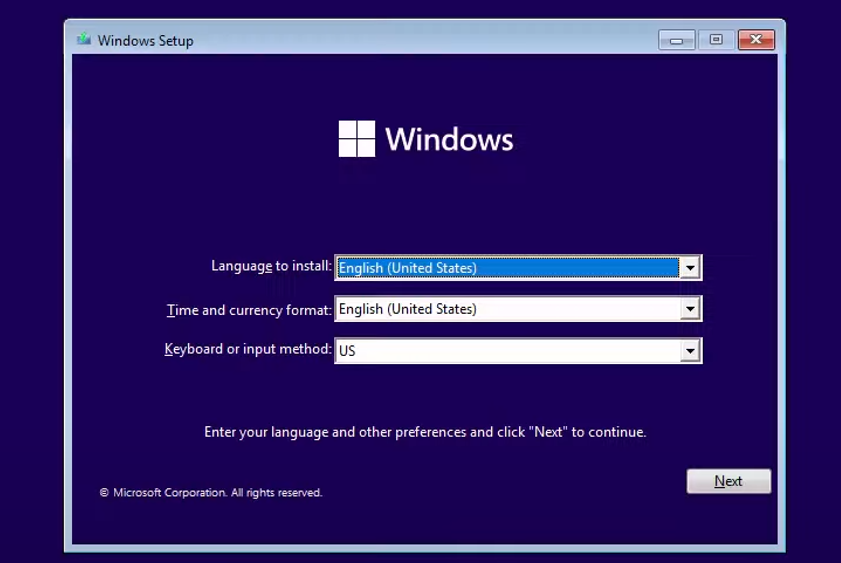This screenshot has height=563, width=841.
Task: Click the four-pane Windows logo
Action: pyautogui.click(x=356, y=139)
